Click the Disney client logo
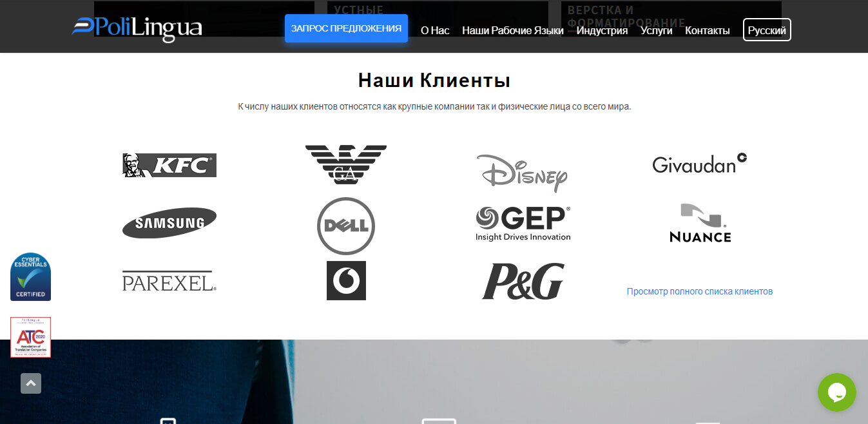 pos(523,172)
